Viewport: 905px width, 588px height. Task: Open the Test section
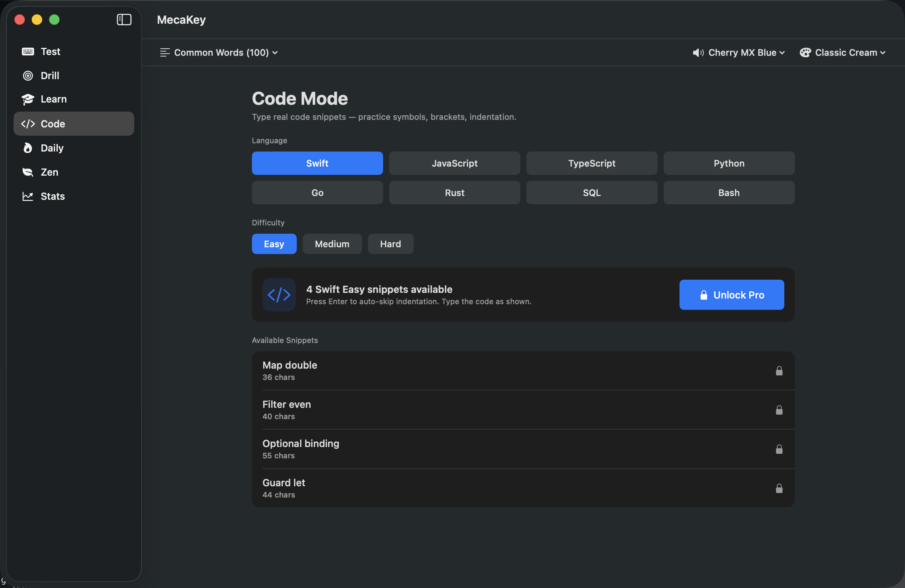point(74,52)
